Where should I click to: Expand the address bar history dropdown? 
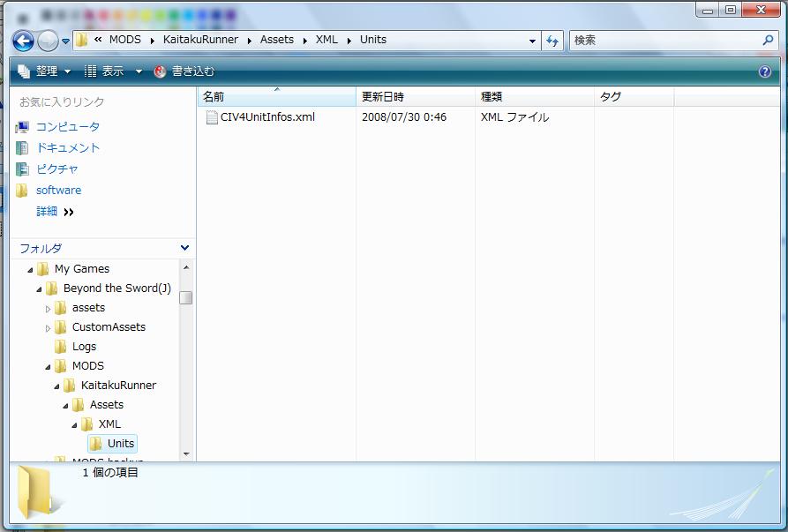[532, 41]
